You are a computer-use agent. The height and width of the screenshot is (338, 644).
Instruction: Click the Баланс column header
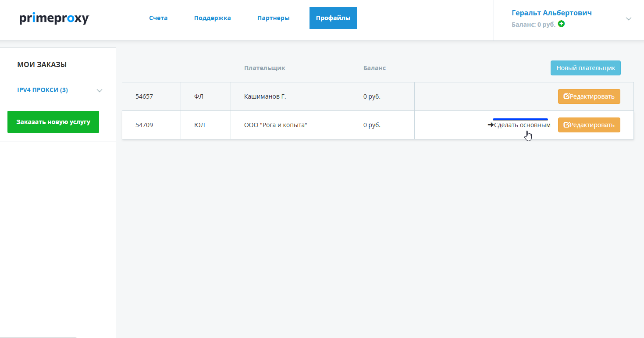click(x=374, y=68)
